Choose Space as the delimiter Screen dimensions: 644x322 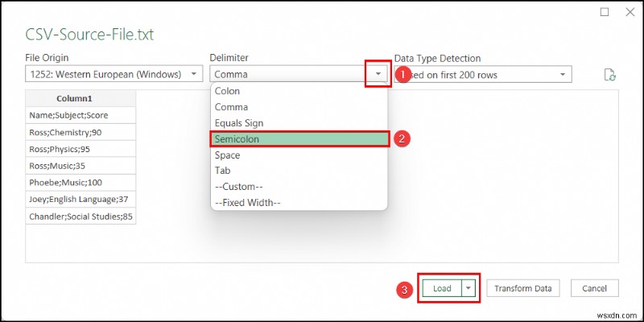[x=299, y=155]
